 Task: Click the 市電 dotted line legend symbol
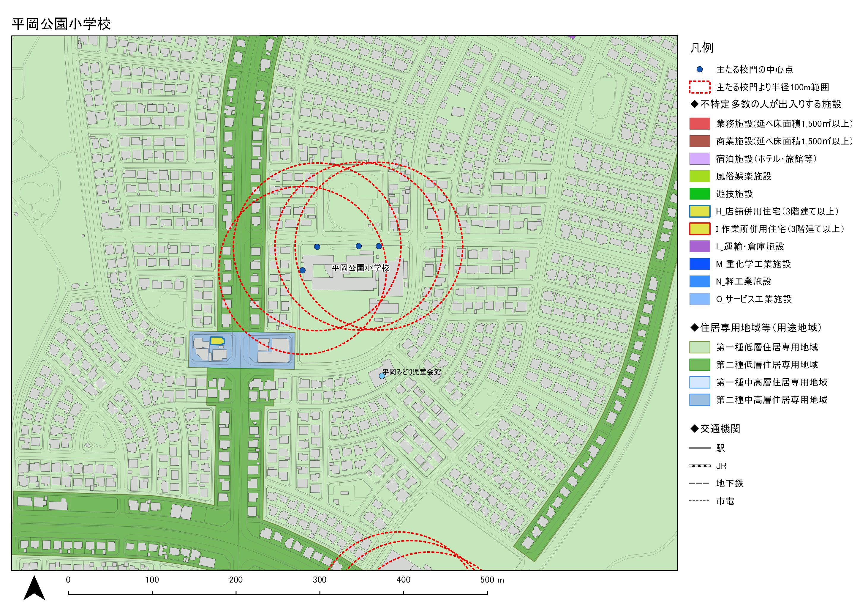pyautogui.click(x=700, y=501)
